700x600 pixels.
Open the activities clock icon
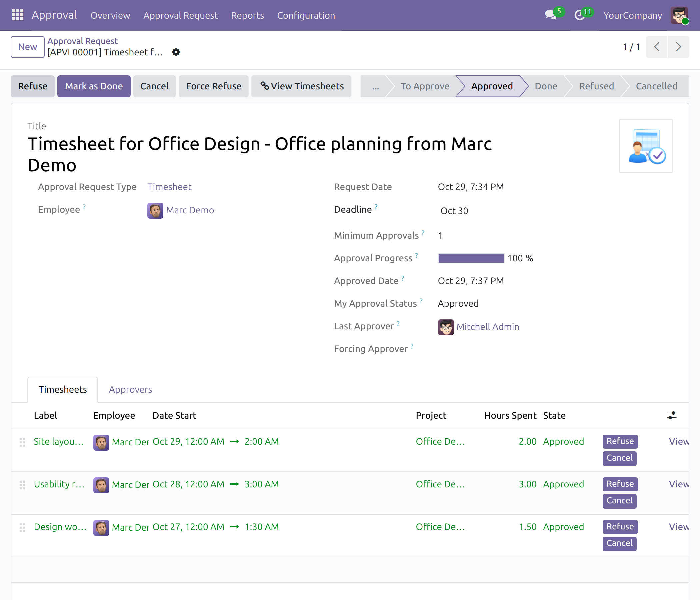point(580,15)
